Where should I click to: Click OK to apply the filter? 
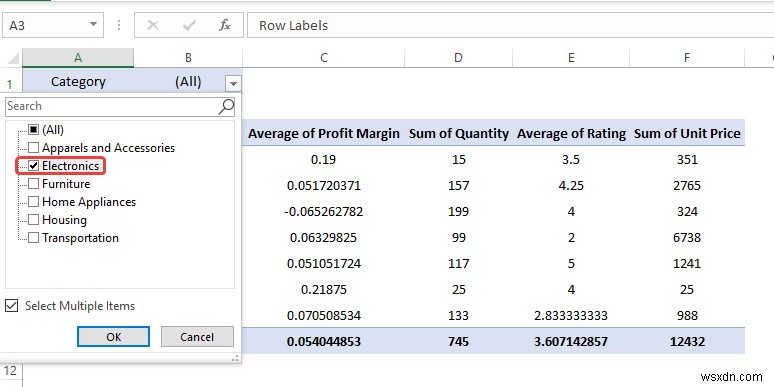point(114,337)
